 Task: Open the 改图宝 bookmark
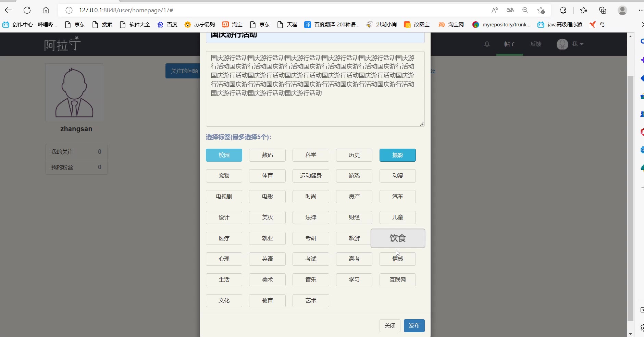tap(417, 25)
